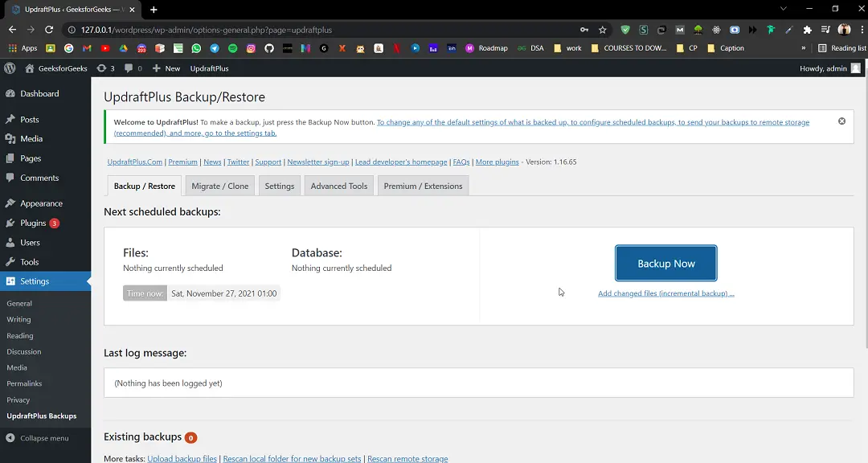
Task: Open the Permalinks settings submenu
Action: 24,383
